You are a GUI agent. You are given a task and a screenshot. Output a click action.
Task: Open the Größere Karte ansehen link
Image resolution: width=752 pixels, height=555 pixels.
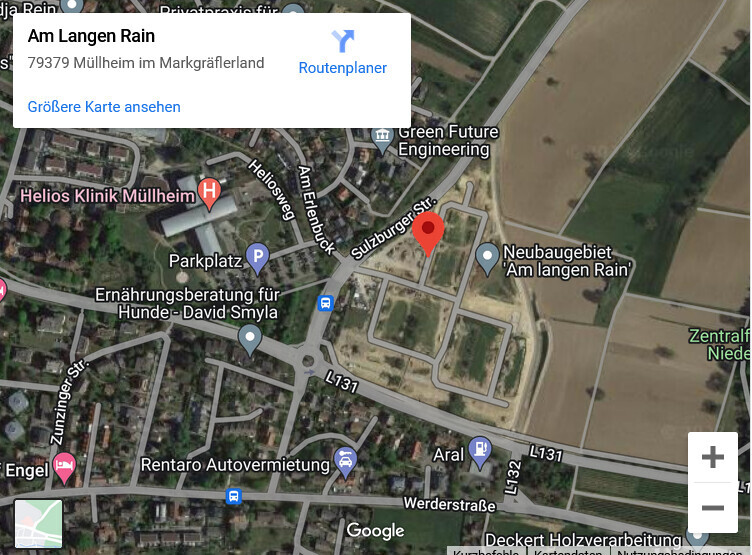(x=104, y=106)
